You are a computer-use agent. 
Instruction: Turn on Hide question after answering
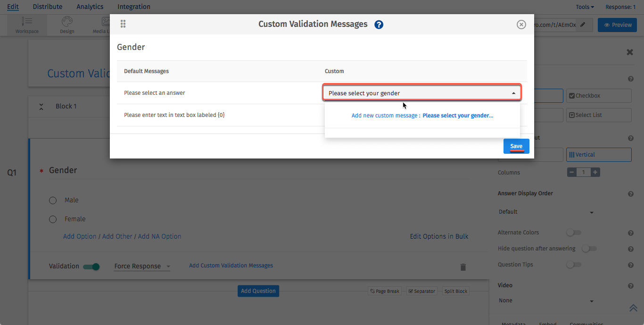pyautogui.click(x=589, y=249)
